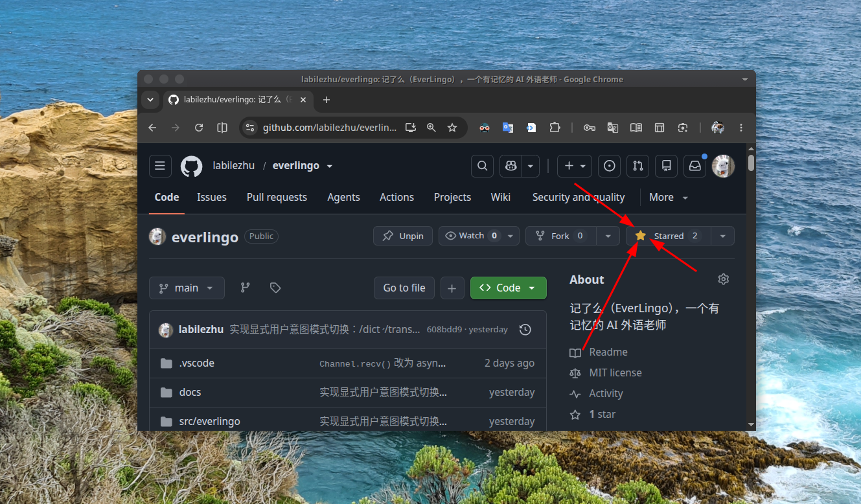
Task: Open GitHub Copilot chat icon
Action: [511, 166]
